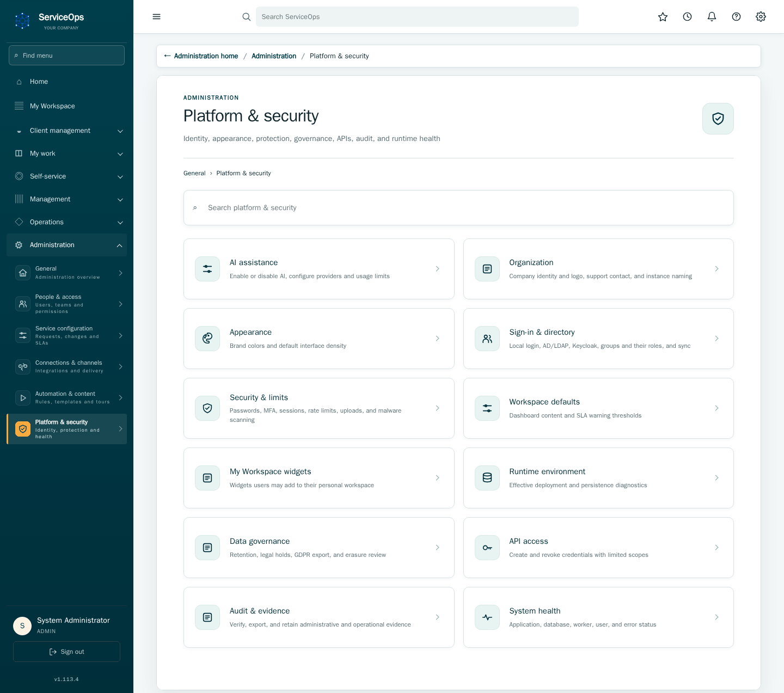Click the ServiceOps logo icon
This screenshot has width=784, height=693.
point(22,21)
